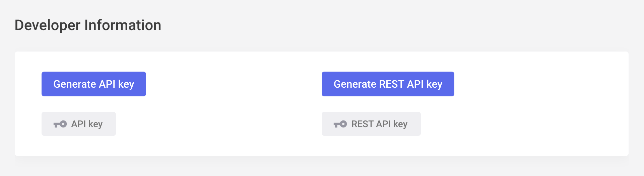Focus the key display under Generate REST API key

[x=371, y=124]
